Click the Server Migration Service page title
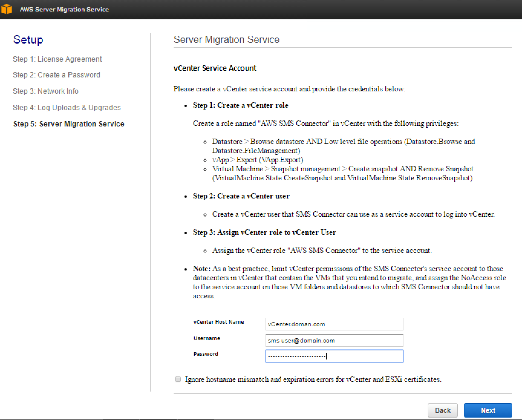Viewport: 522px width, 420px height. 226,40
